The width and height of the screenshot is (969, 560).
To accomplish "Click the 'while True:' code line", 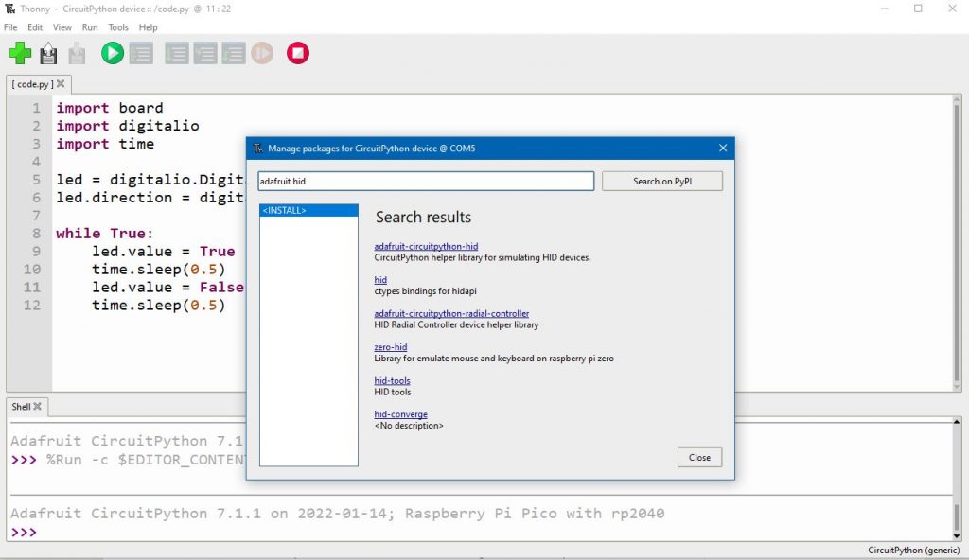I will pyautogui.click(x=104, y=234).
